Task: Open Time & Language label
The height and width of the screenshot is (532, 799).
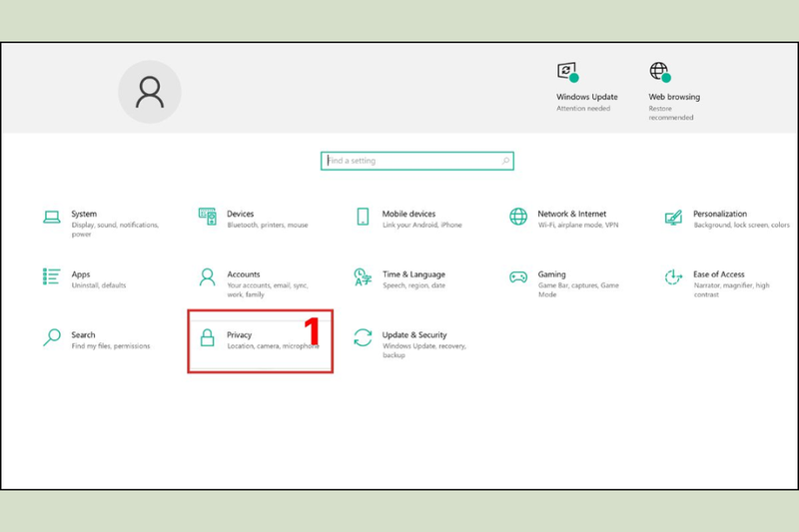Action: pyautogui.click(x=413, y=274)
